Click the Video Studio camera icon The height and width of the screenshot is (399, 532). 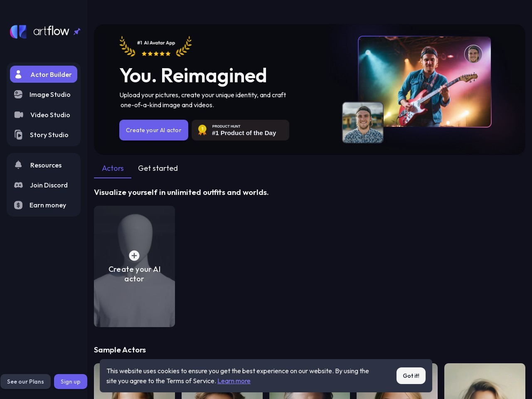(x=19, y=115)
